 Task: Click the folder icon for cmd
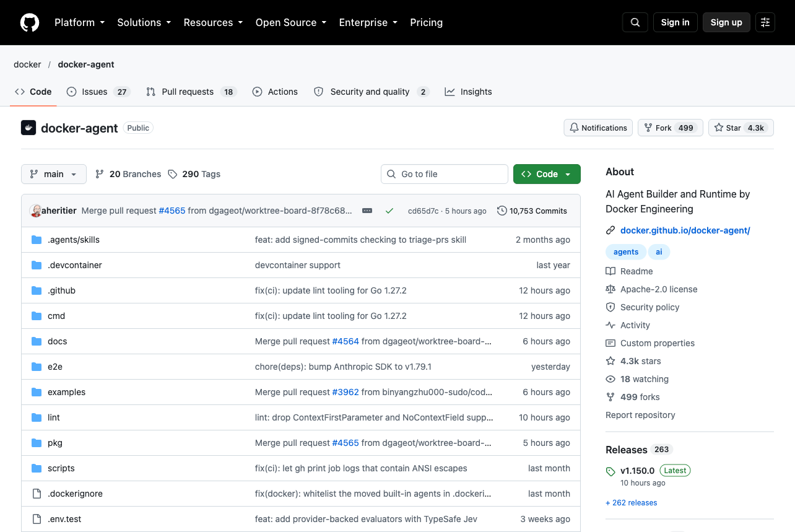37,316
